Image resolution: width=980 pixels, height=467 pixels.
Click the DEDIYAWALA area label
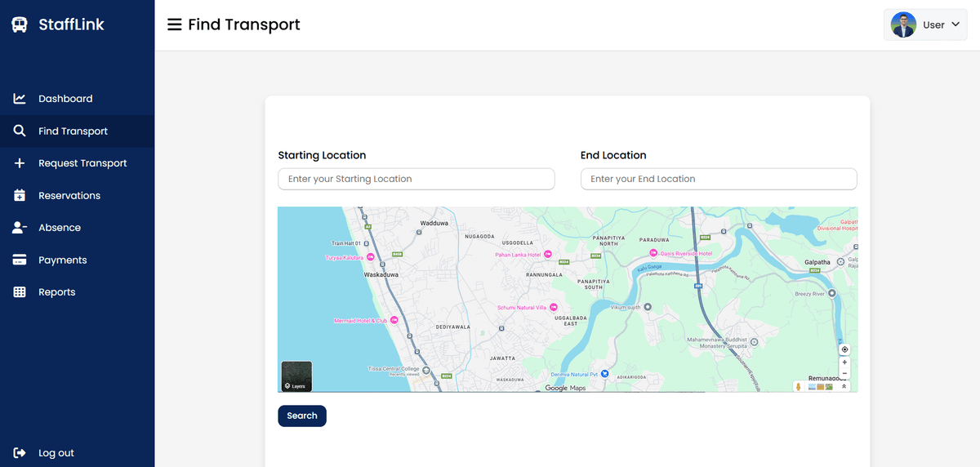click(x=453, y=327)
